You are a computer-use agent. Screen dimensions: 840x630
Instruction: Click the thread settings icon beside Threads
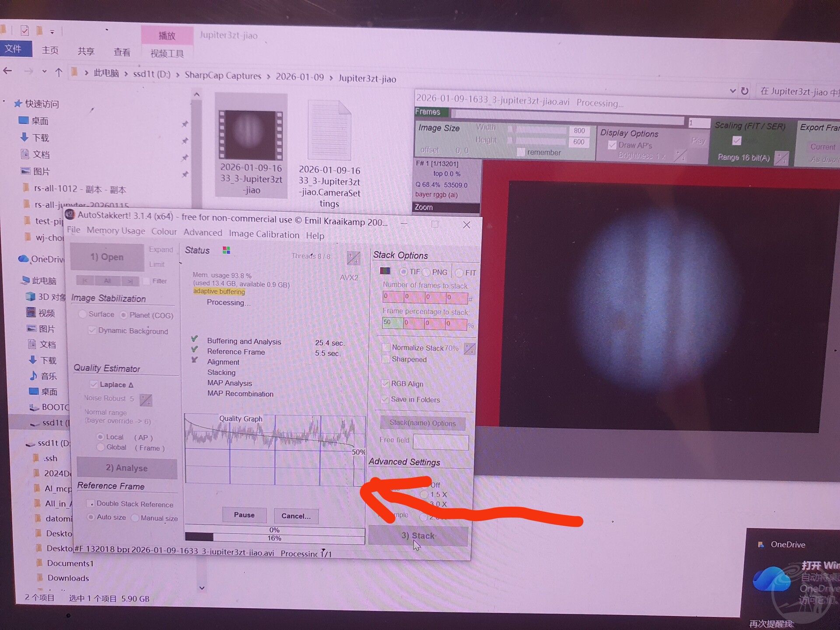[353, 258]
